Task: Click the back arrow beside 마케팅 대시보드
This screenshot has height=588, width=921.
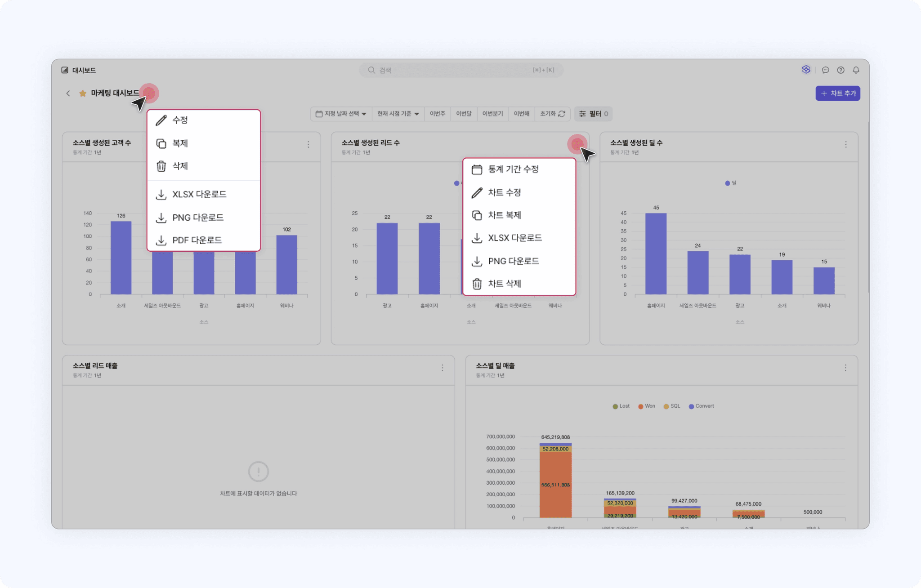Action: pos(68,94)
